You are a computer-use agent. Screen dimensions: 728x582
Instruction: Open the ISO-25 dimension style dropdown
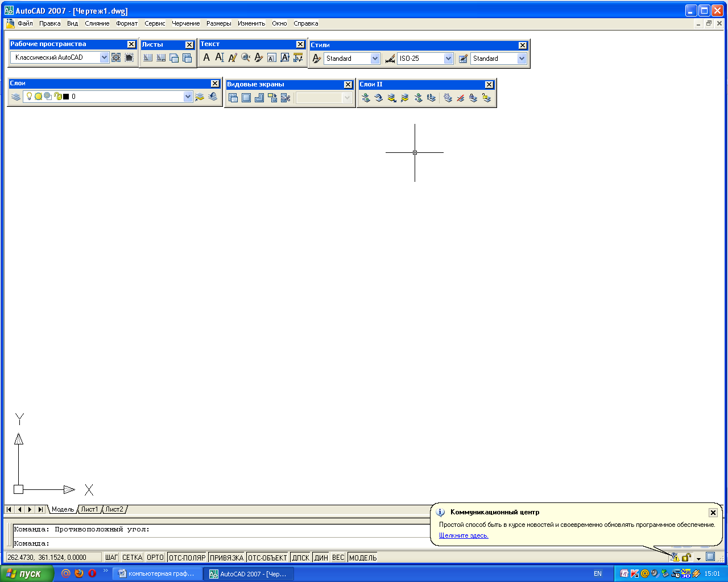tap(448, 59)
